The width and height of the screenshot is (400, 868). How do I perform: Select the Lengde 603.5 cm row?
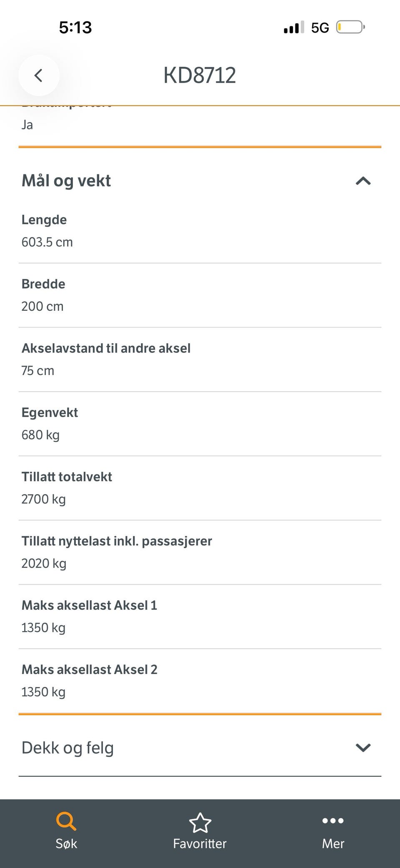200,231
